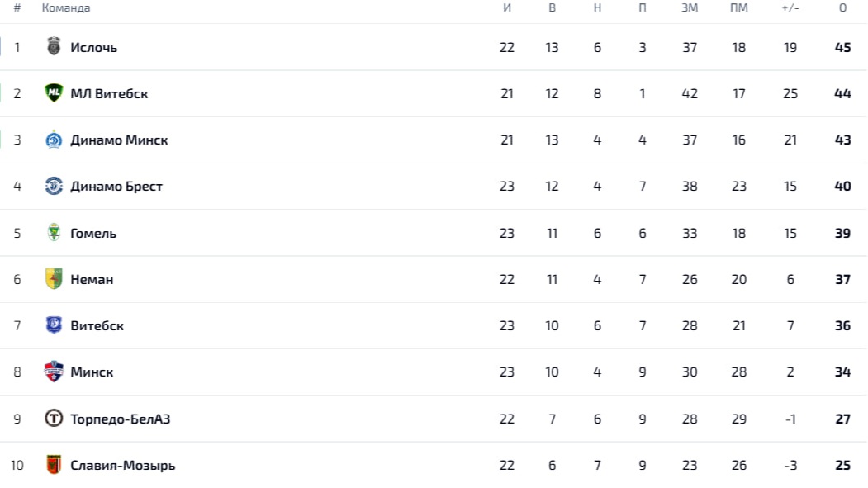
Task: Open the Славия-Мозырь team page
Action: [123, 466]
